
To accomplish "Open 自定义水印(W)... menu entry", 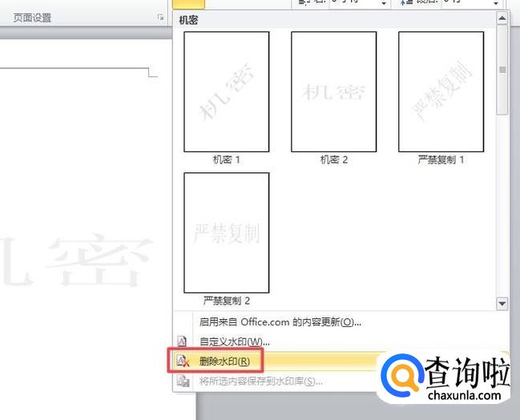I will tap(235, 342).
